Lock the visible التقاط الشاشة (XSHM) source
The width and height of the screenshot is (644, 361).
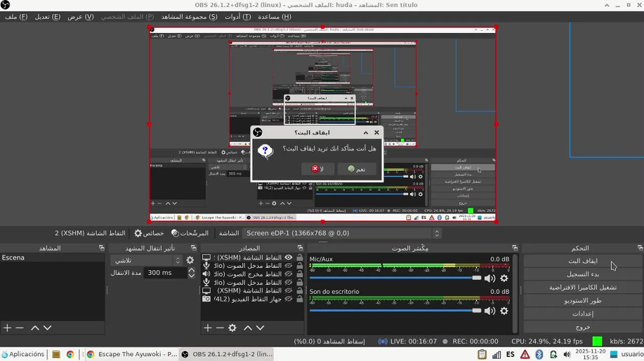[x=300, y=257]
